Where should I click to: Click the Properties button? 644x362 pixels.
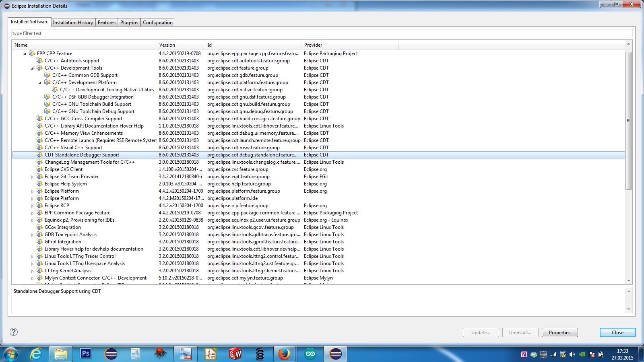(559, 333)
